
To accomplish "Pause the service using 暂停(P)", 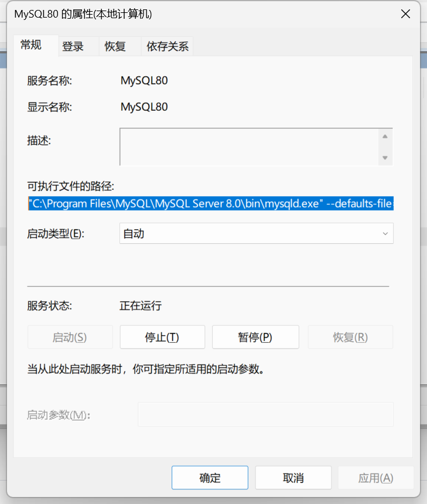I will point(255,338).
